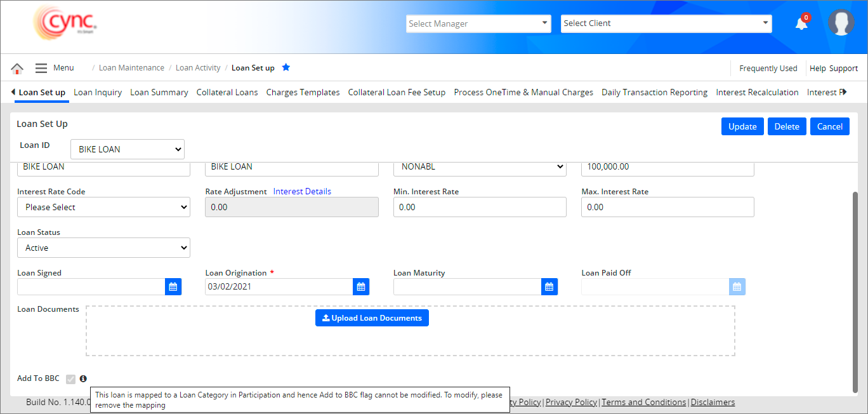Open the Interest Rate Code dropdown
This screenshot has height=414, width=868.
(103, 207)
